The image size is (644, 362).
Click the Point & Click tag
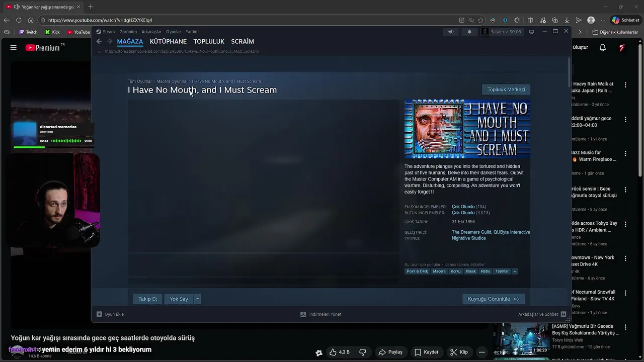pyautogui.click(x=417, y=271)
